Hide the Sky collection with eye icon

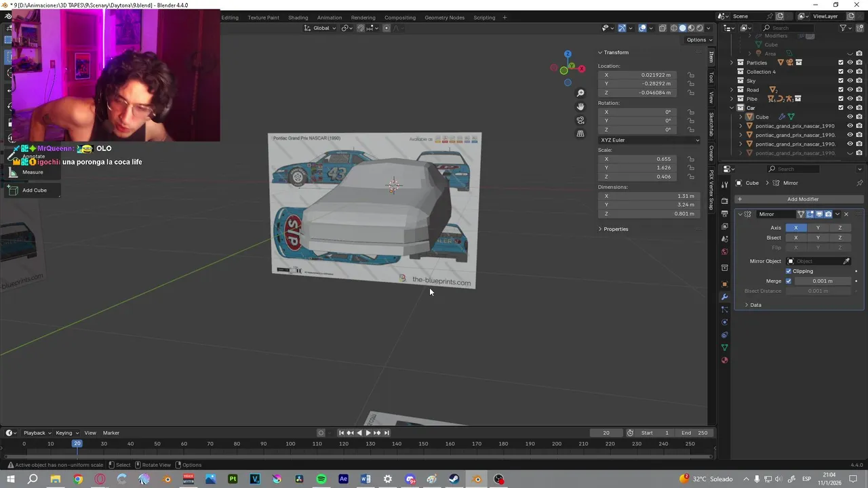pyautogui.click(x=850, y=81)
